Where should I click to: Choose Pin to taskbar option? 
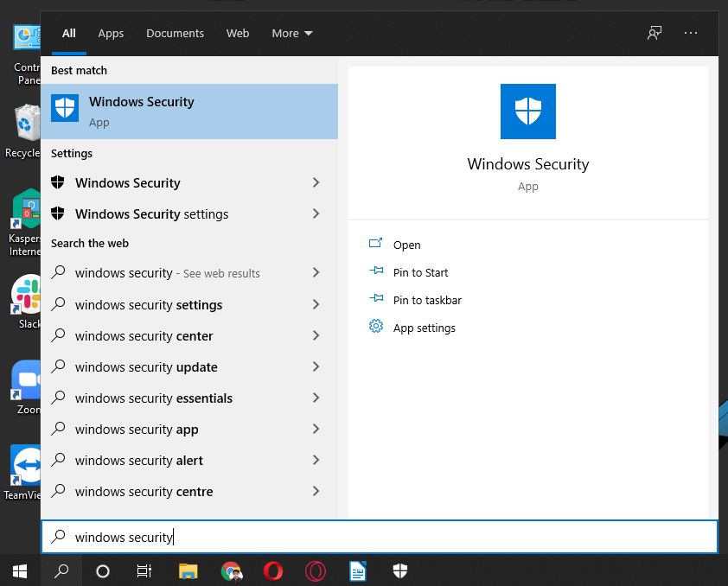[x=427, y=300]
